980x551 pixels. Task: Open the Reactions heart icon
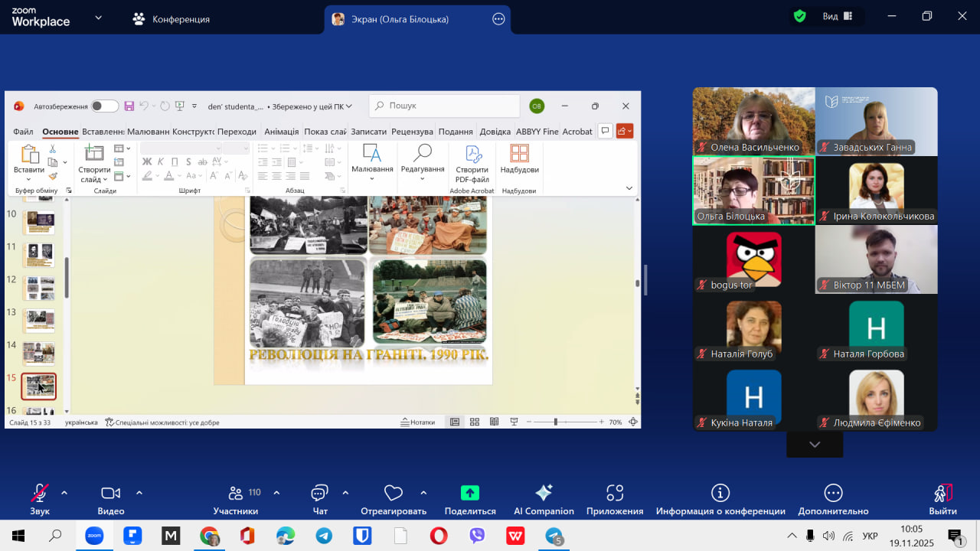(393, 493)
